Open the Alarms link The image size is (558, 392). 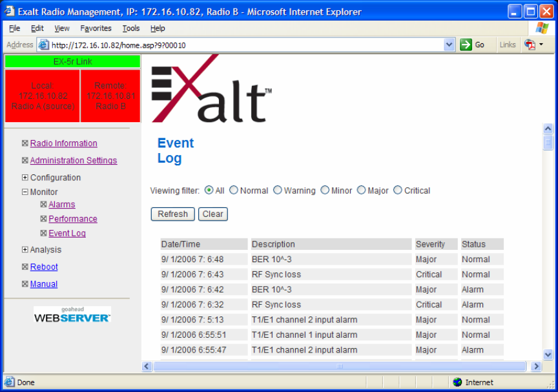(x=62, y=204)
